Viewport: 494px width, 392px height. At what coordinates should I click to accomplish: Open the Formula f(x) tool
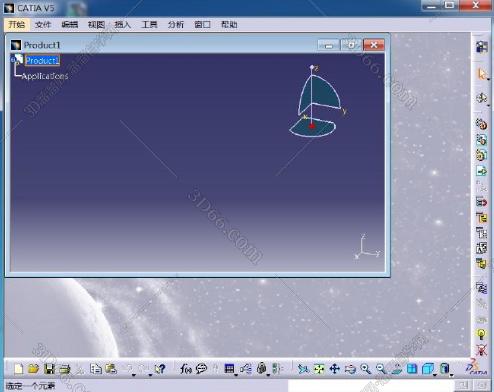pyautogui.click(x=185, y=369)
